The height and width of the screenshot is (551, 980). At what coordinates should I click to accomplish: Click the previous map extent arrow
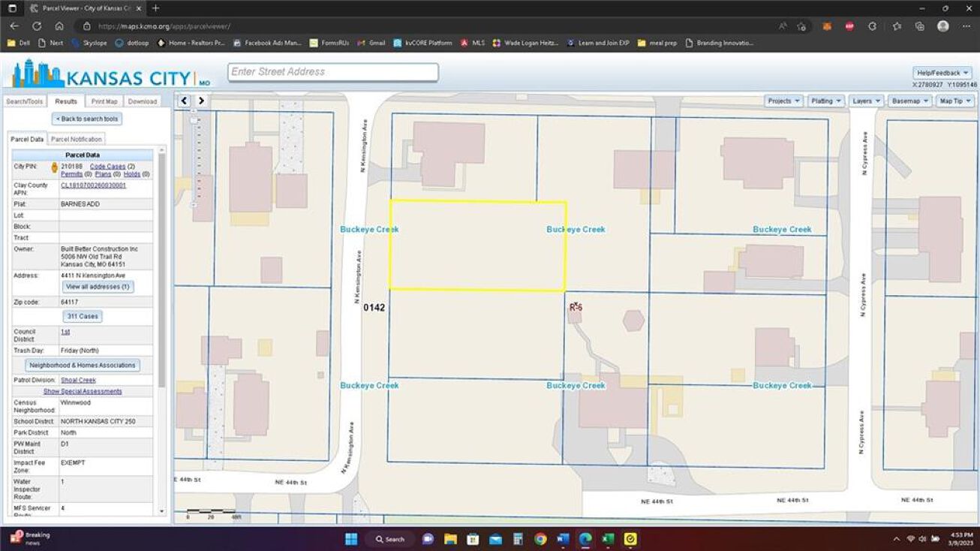(x=185, y=101)
